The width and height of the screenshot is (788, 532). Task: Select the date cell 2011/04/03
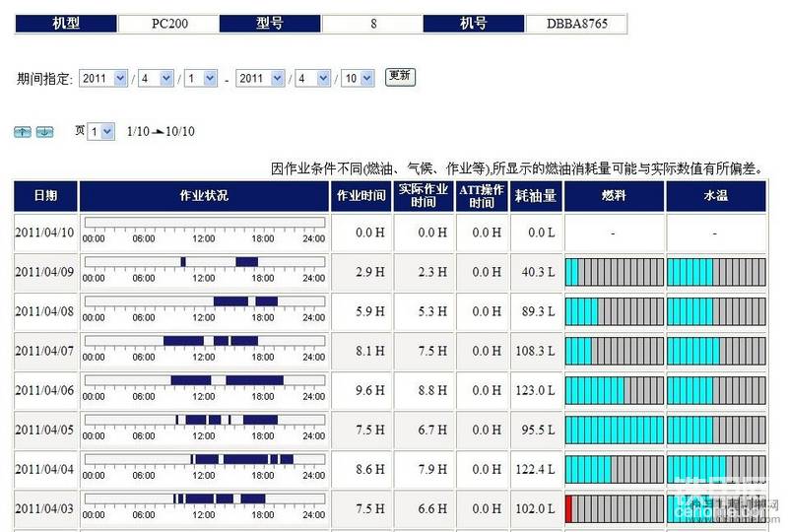tap(45, 509)
